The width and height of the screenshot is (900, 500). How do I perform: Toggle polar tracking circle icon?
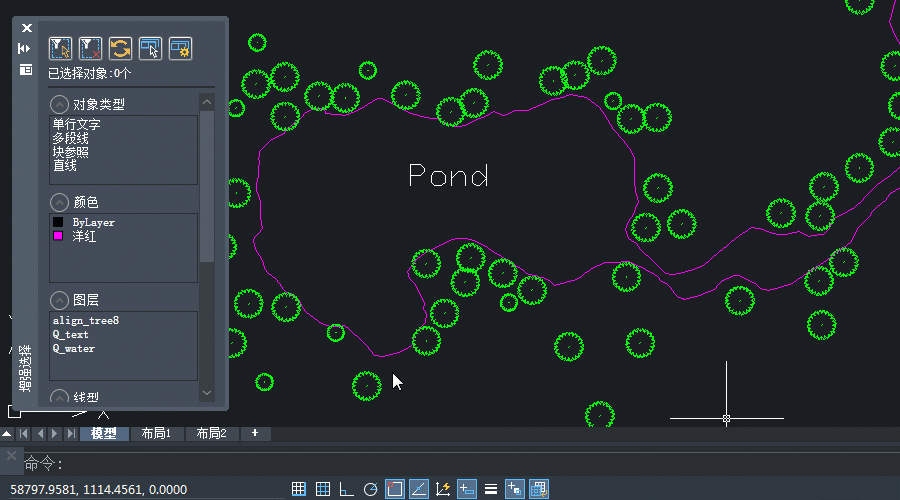coord(371,489)
